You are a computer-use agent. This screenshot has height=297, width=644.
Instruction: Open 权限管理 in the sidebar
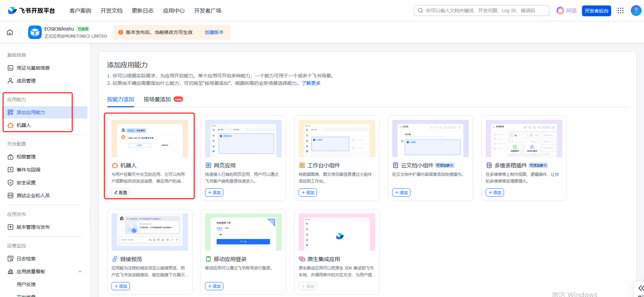(26, 157)
